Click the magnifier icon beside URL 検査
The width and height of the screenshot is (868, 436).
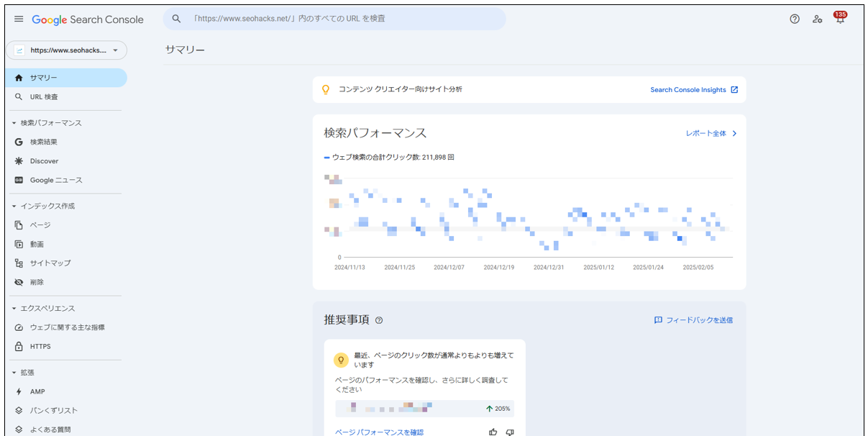(19, 96)
